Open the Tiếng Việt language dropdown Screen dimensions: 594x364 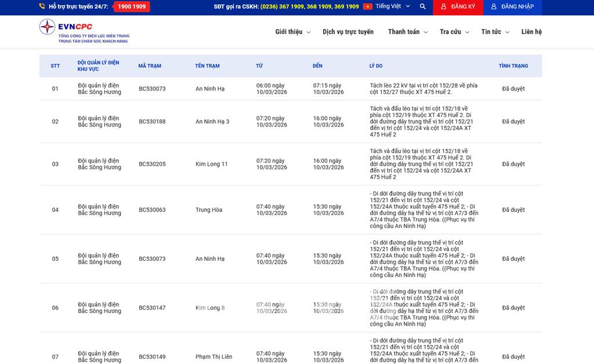392,6
